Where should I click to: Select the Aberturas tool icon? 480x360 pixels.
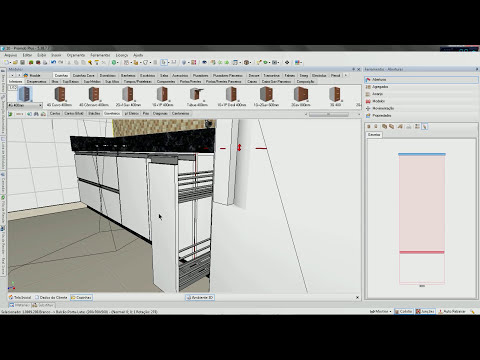(368, 80)
